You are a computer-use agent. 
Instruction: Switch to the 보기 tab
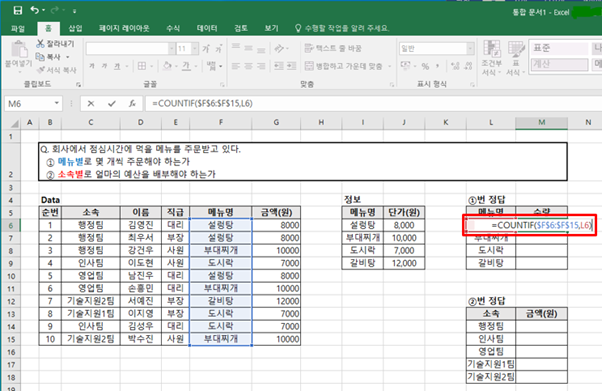tap(271, 28)
